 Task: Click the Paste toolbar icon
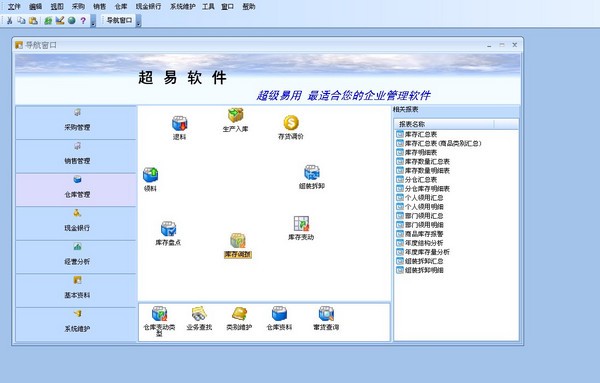(33, 20)
